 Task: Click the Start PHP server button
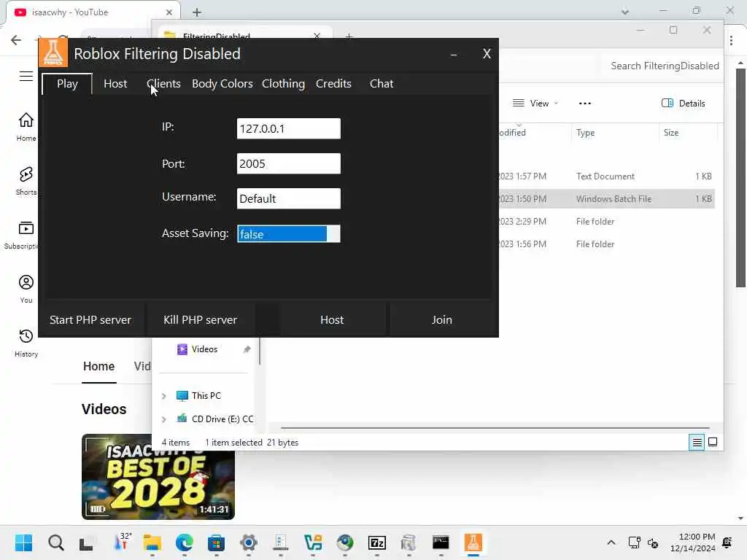pyautogui.click(x=90, y=319)
